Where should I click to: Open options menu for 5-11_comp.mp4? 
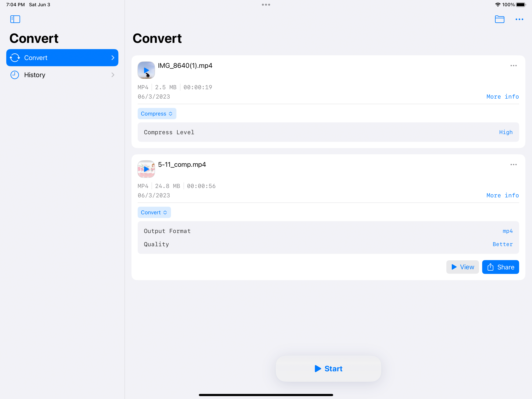click(514, 165)
